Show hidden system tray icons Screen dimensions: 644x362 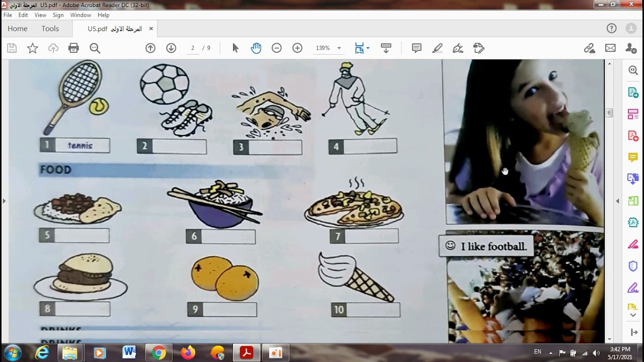coord(550,353)
